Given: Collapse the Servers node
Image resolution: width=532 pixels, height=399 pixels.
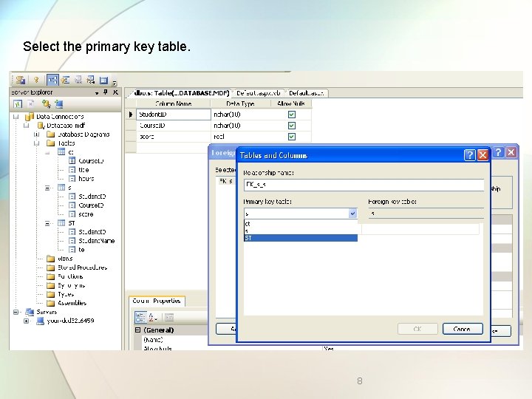Looking at the screenshot, I should point(16,312).
